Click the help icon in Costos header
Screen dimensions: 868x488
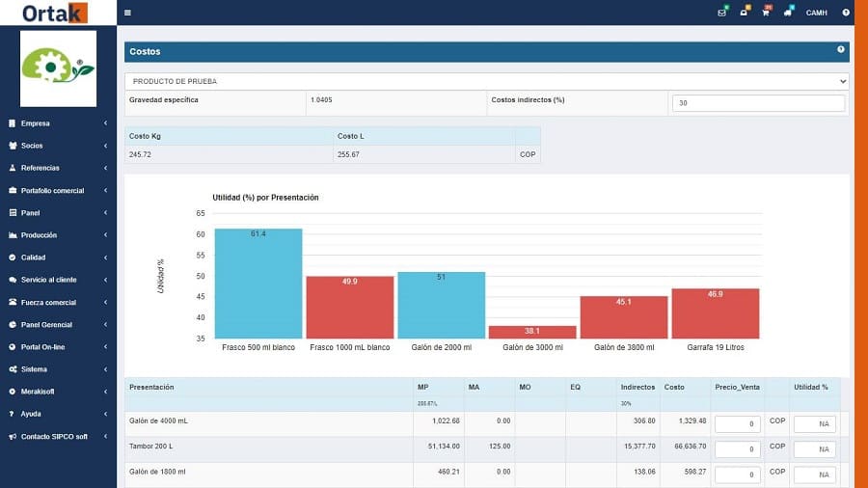[840, 49]
